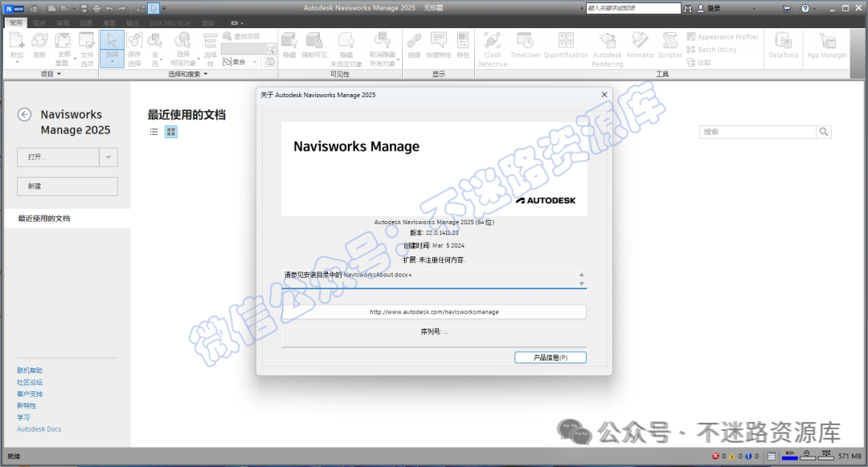This screenshot has width=868, height=467.
Task: Click the autodesk.com/navisworksmanage URL button
Action: [434, 312]
